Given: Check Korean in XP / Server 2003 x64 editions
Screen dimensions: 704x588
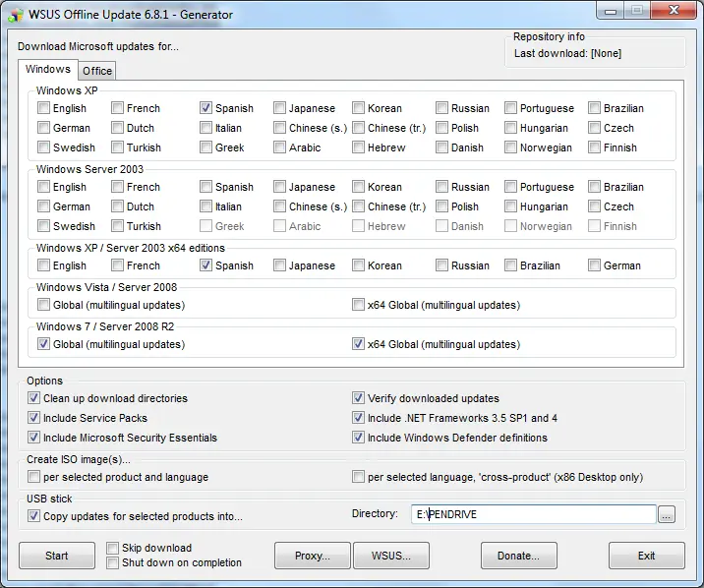Looking at the screenshot, I should click(x=358, y=265).
